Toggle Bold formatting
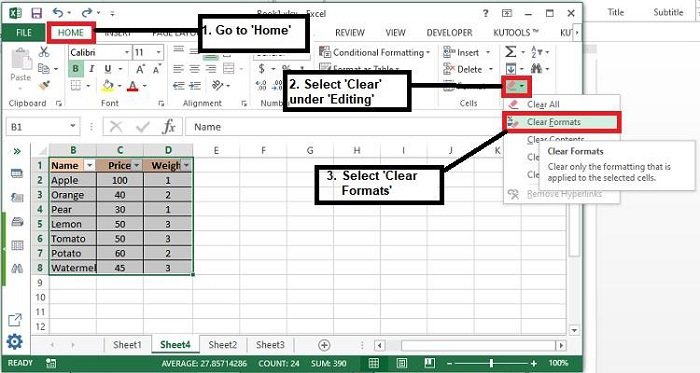This screenshot has height=373, width=700. (75, 69)
